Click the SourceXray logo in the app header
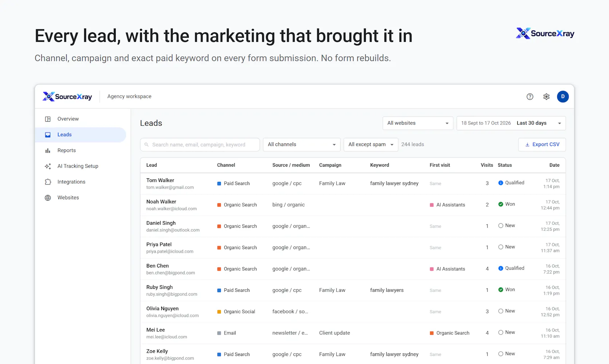This screenshot has height=364, width=609. 67,97
